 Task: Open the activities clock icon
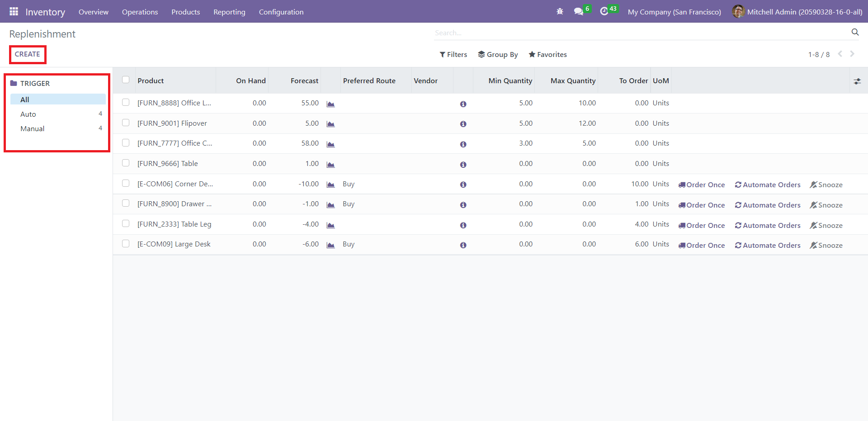[604, 11]
